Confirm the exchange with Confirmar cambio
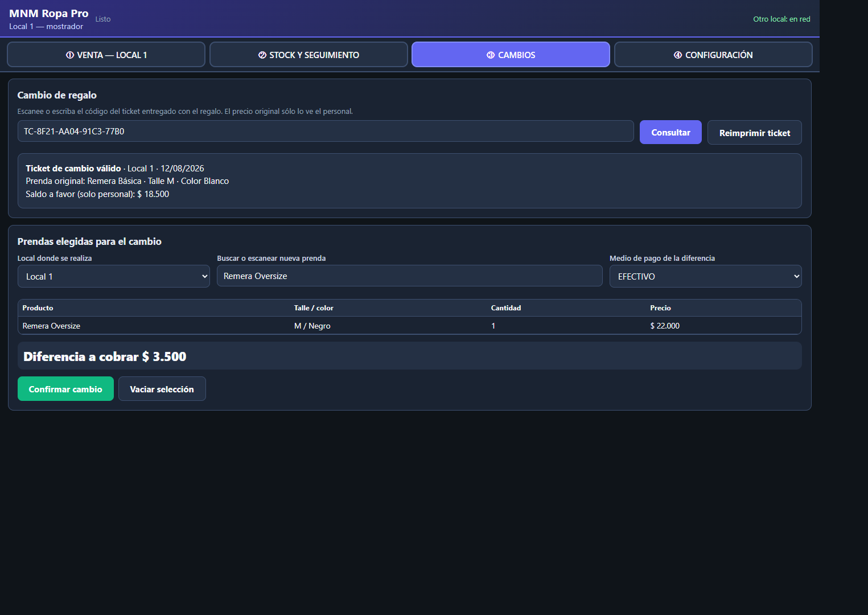The image size is (868, 615). (65, 389)
